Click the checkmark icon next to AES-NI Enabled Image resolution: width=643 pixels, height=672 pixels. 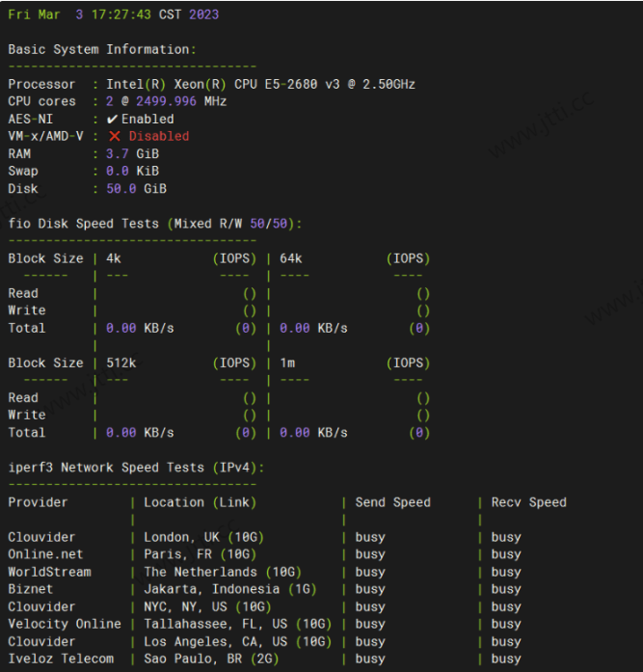pyautogui.click(x=112, y=119)
